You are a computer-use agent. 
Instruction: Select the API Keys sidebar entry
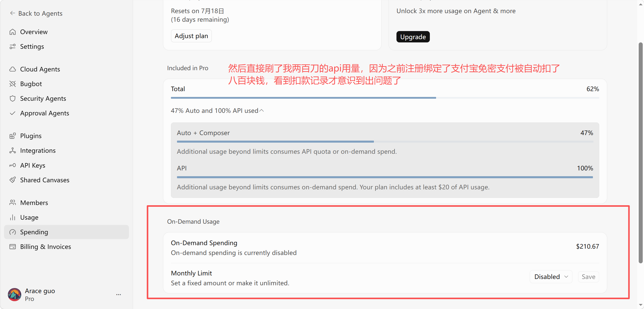coord(66,165)
